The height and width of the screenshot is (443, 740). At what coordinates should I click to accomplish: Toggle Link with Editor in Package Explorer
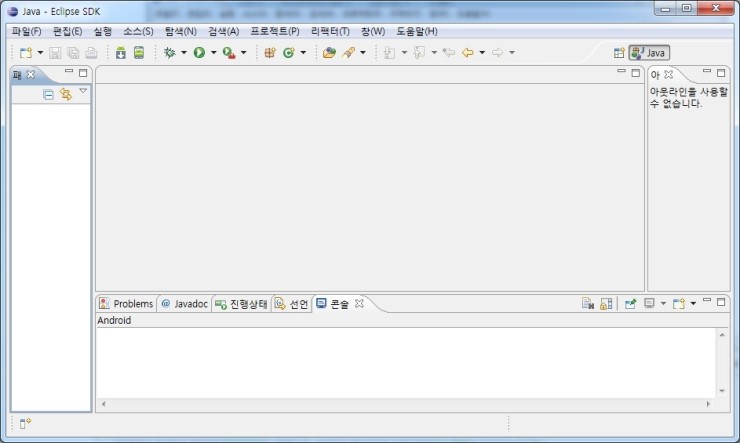tap(65, 94)
